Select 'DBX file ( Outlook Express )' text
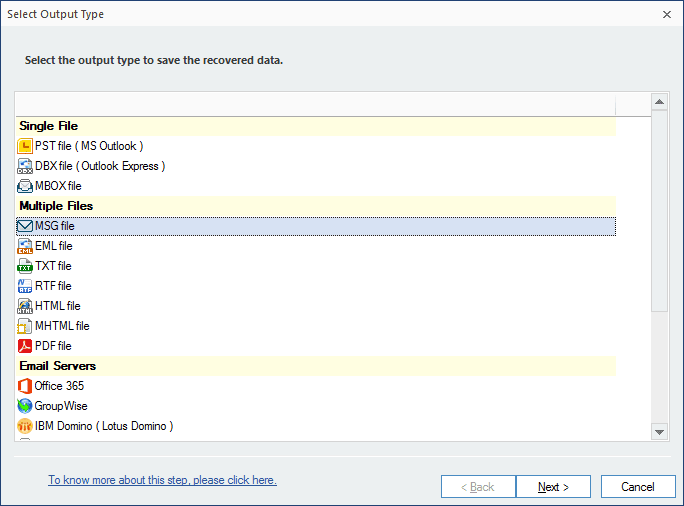Viewport: 684px width, 506px height. pos(100,166)
